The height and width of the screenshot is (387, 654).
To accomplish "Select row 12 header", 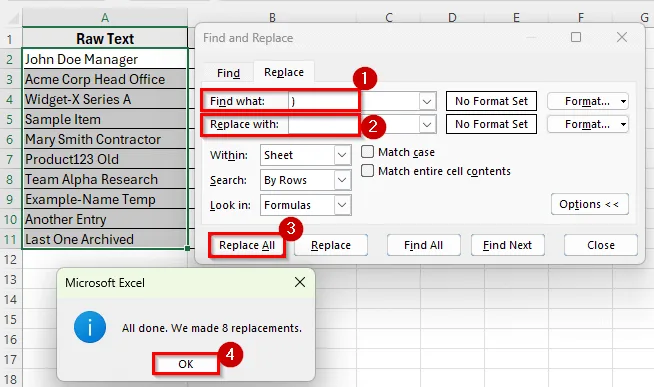I will [10, 259].
